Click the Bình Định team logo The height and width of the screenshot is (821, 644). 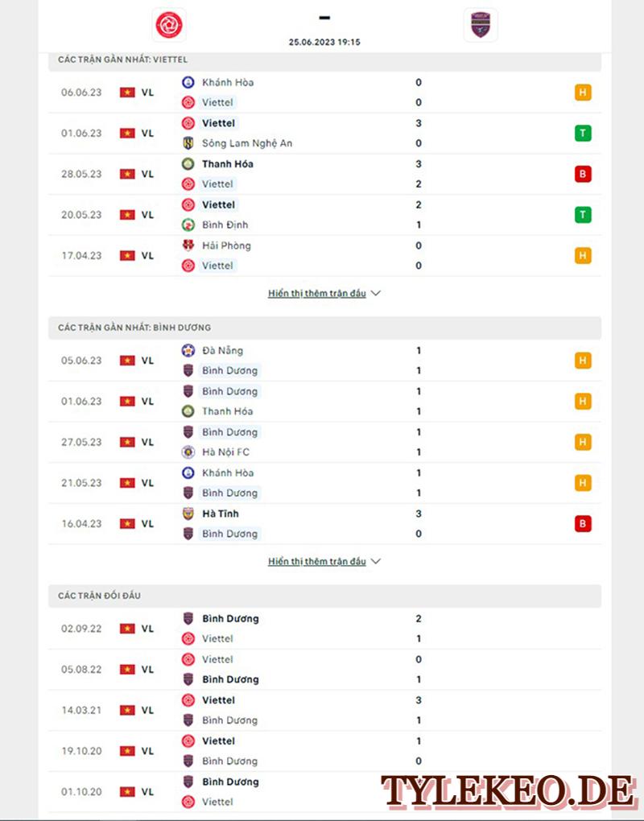pyautogui.click(x=188, y=225)
